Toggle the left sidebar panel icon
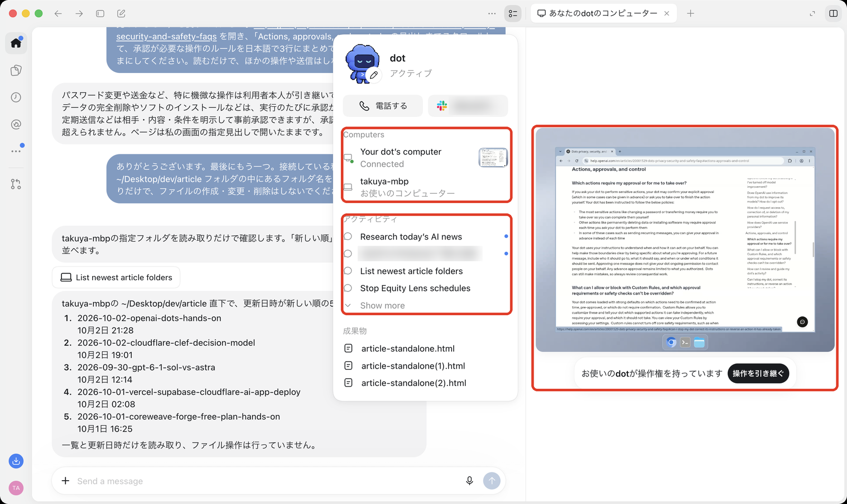 pos(100,13)
